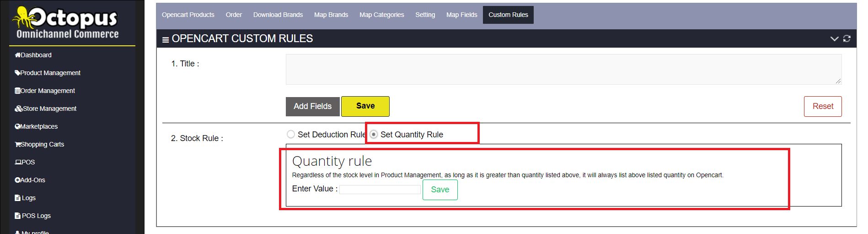Open Store Management cubes icon
868x234 pixels.
(x=19, y=109)
